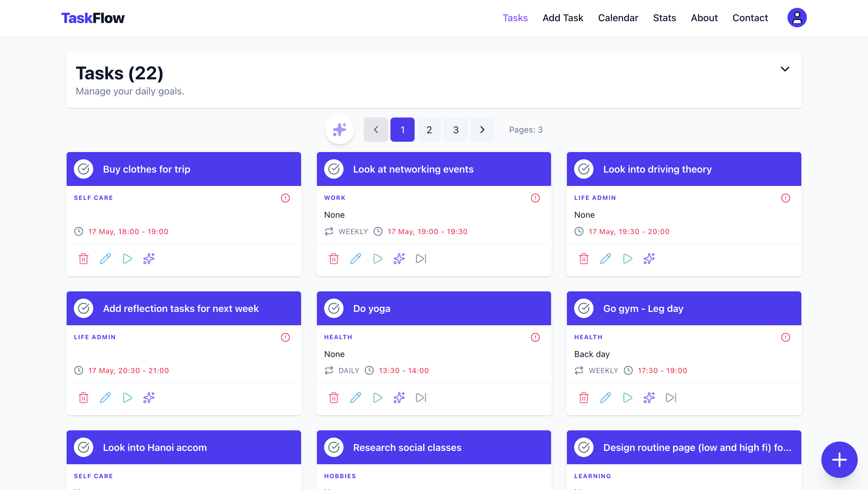Viewport: 868px width, 490px height.
Task: Edit the 'Go gym - Leg day' task
Action: pyautogui.click(x=606, y=398)
